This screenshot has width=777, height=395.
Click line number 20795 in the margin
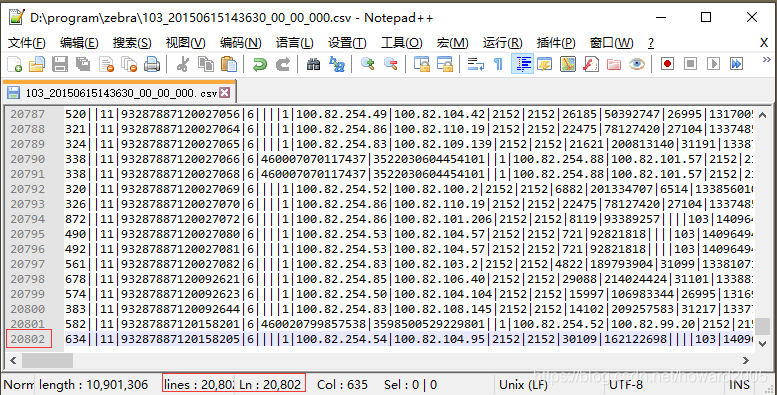pyautogui.click(x=27, y=234)
